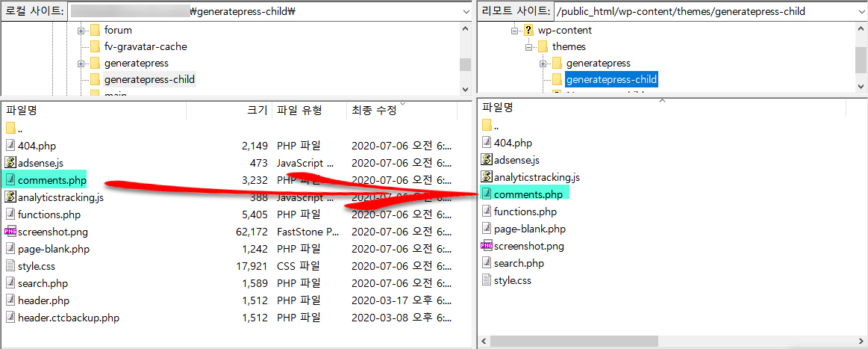Image resolution: width=868 pixels, height=349 pixels.
Task: Click remote list scroll-left arrow
Action: coord(484,341)
